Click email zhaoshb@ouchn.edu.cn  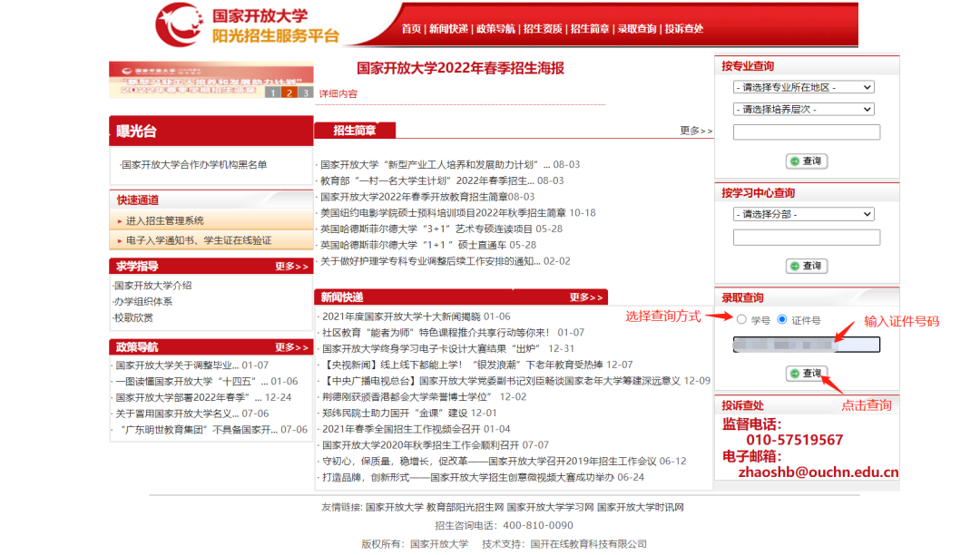point(818,472)
